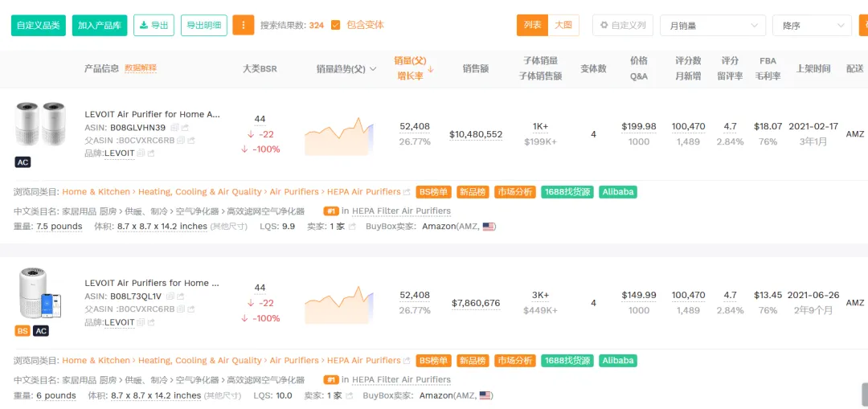868x409 pixels.
Task: Click sales trend chart in the B08L73QL1V row
Action: coord(339,305)
